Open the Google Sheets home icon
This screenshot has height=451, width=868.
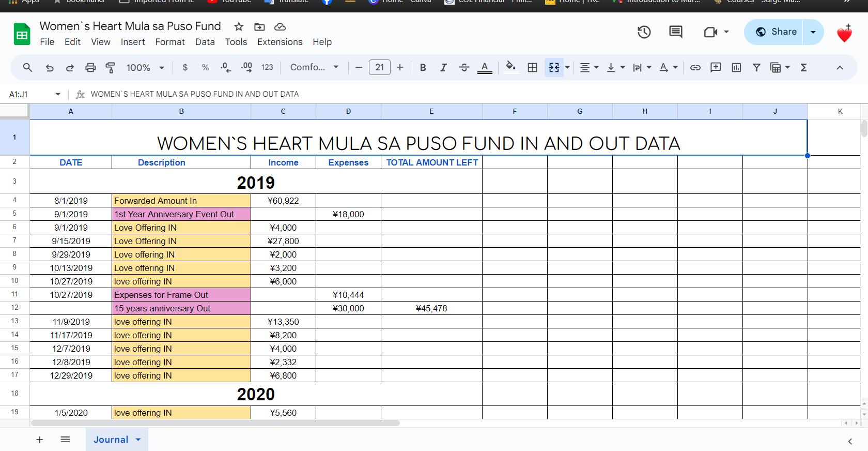point(22,34)
